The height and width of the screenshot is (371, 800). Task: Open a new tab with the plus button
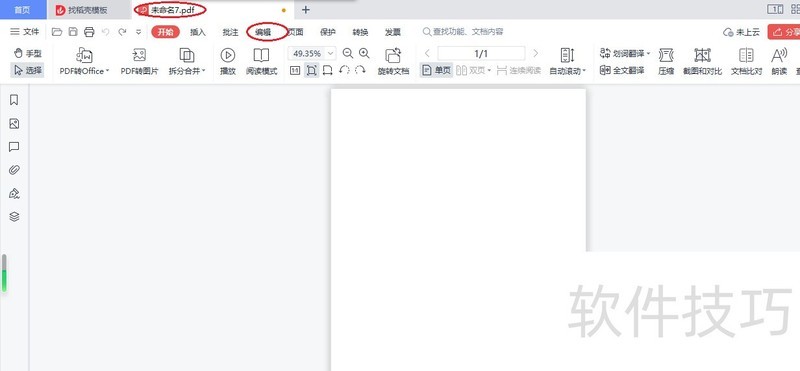[306, 10]
